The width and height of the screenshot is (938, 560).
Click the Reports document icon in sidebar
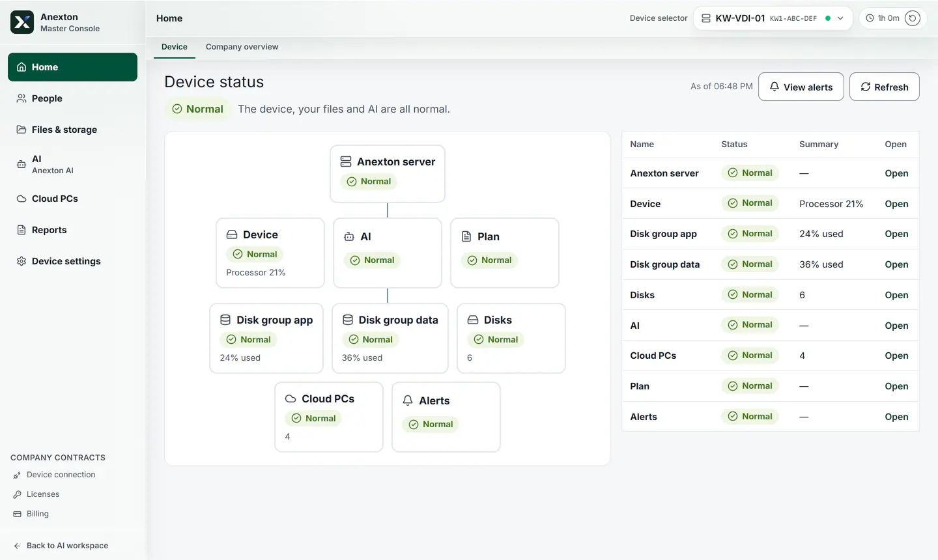coord(21,230)
